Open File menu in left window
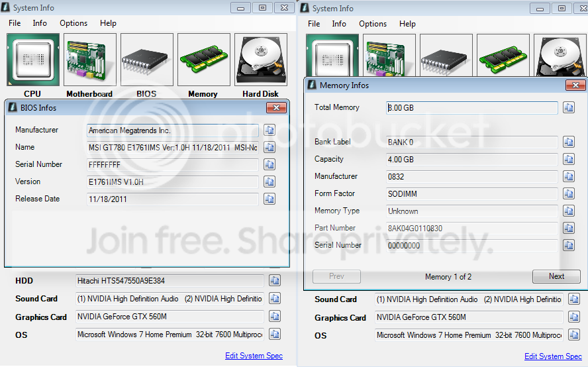This screenshot has width=588, height=367. click(15, 23)
